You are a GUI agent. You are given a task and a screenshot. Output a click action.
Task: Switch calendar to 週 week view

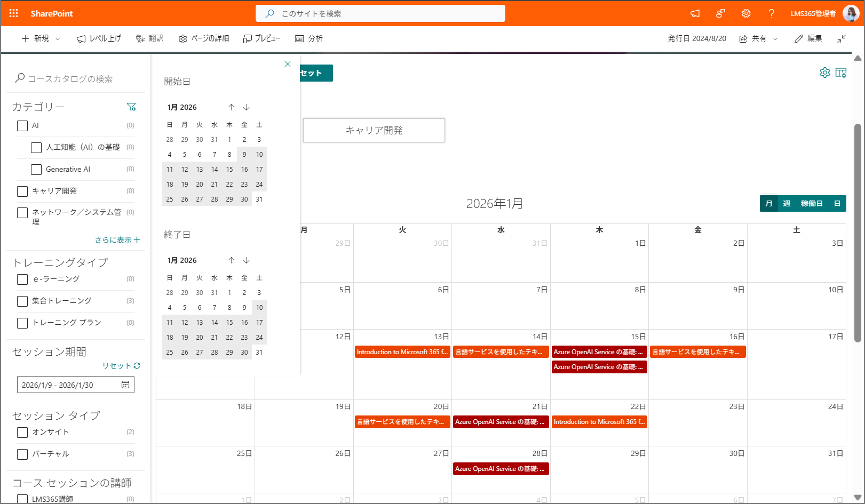[787, 204]
